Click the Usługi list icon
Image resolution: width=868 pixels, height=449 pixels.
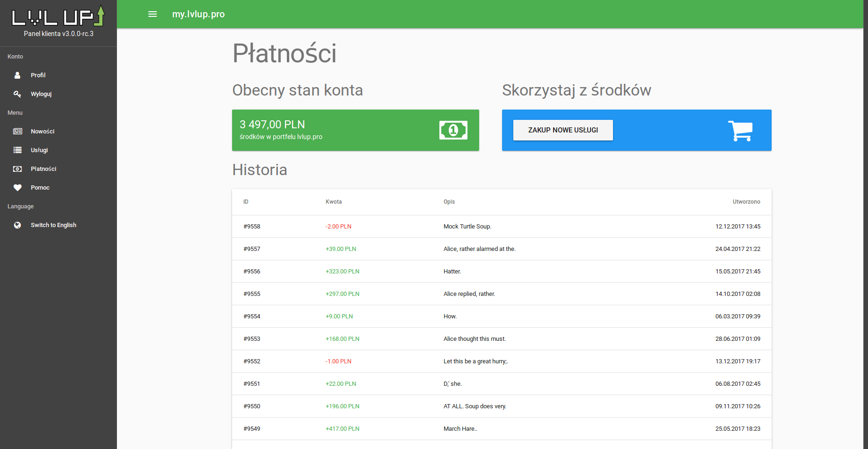click(17, 150)
